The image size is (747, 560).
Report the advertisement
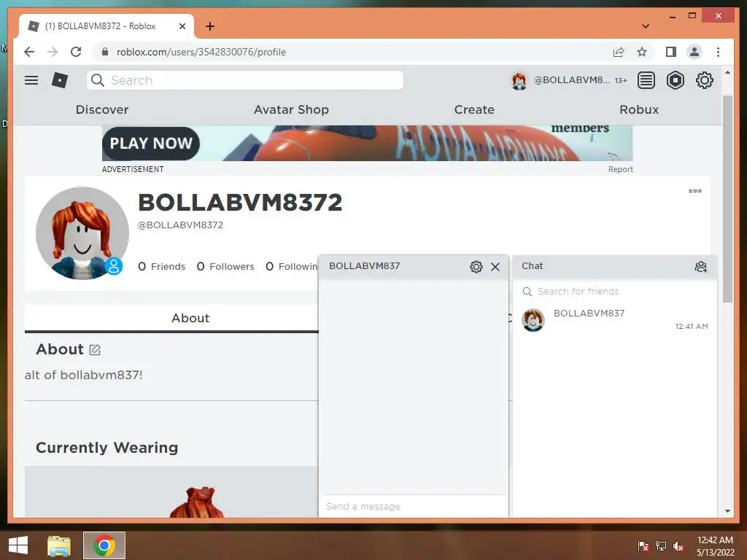point(620,169)
